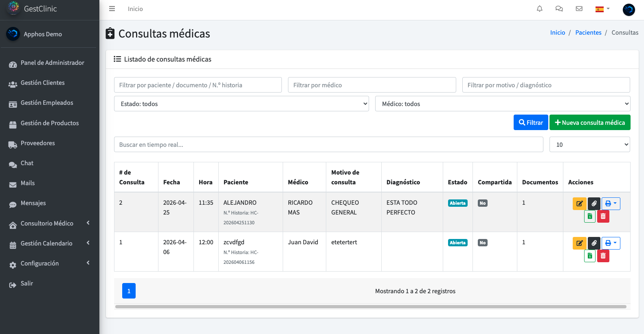Click Salir to log out
644x334 pixels.
[49, 283]
